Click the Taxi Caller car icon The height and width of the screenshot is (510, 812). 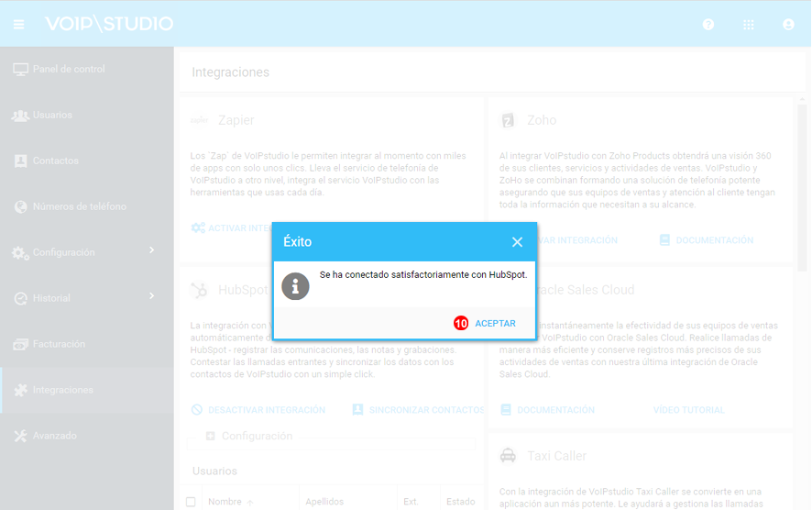[x=508, y=456]
